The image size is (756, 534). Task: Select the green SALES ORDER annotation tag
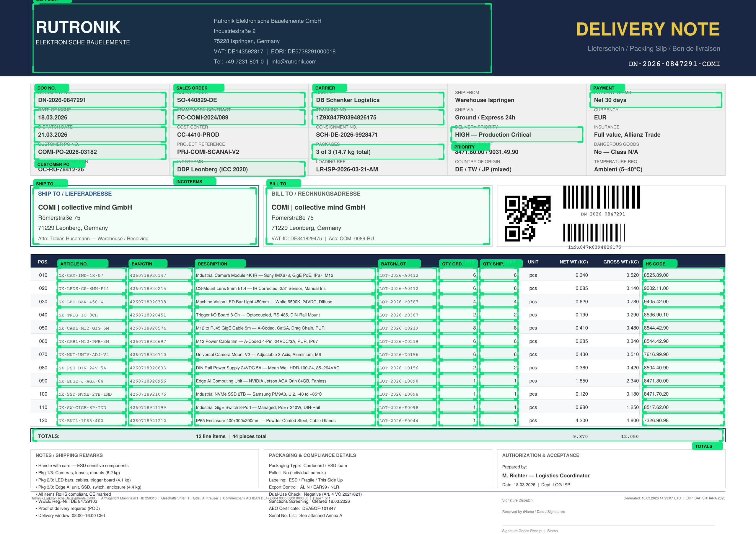(x=198, y=88)
